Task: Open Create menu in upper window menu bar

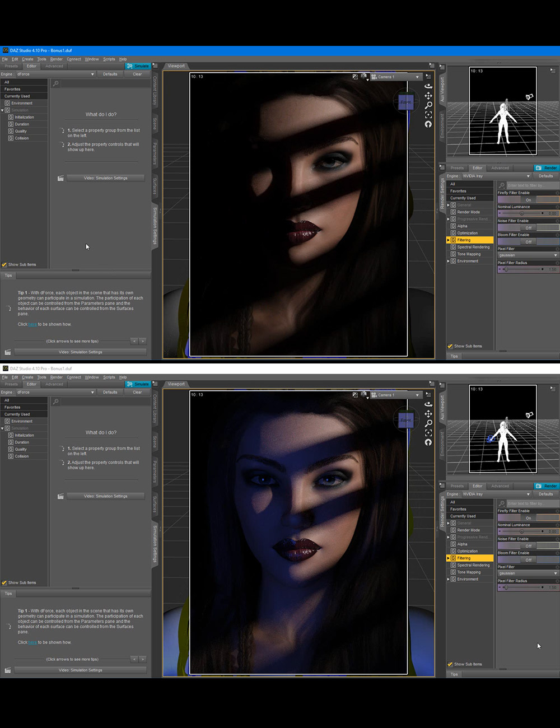Action: [27, 59]
